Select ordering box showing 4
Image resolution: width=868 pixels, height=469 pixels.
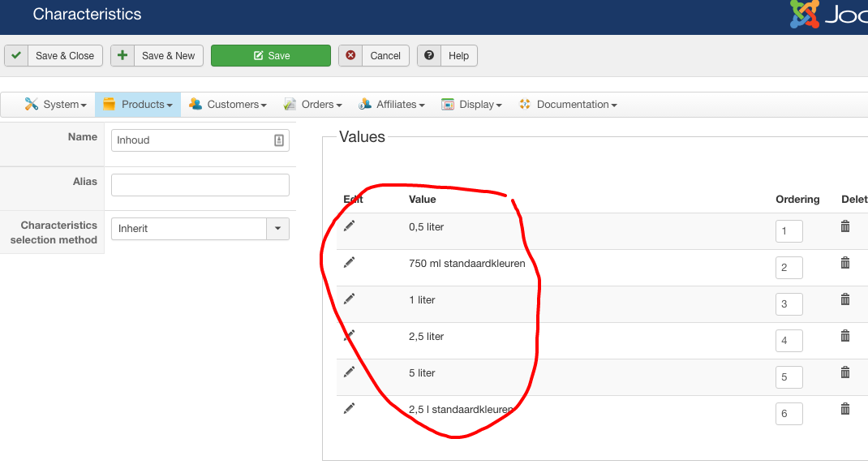pos(789,341)
